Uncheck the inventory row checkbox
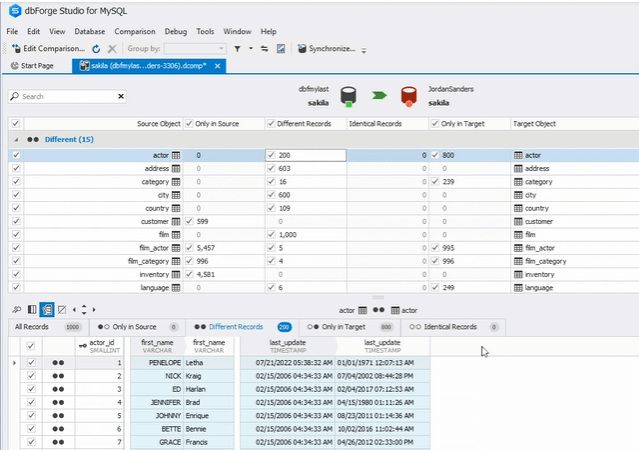This screenshot has height=450, width=639. click(x=16, y=274)
